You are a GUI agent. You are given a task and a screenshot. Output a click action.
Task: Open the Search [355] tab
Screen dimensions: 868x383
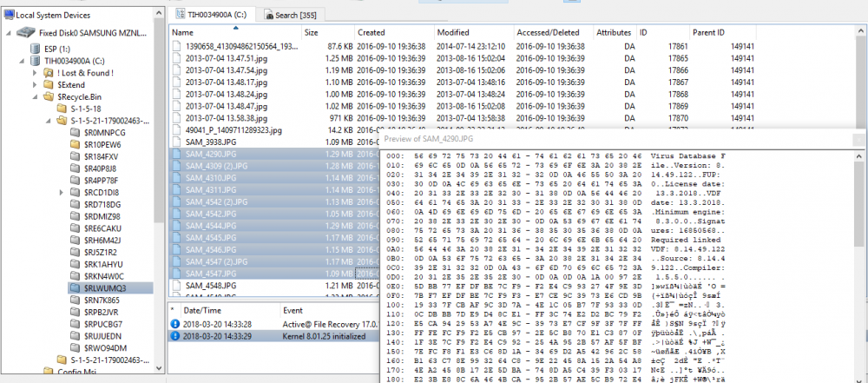pyautogui.click(x=289, y=16)
